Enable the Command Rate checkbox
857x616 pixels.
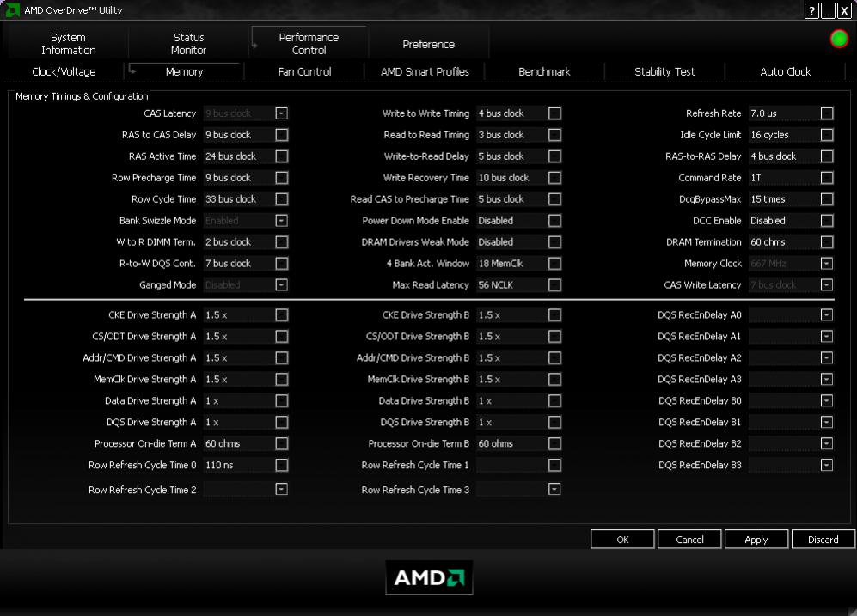click(x=827, y=178)
